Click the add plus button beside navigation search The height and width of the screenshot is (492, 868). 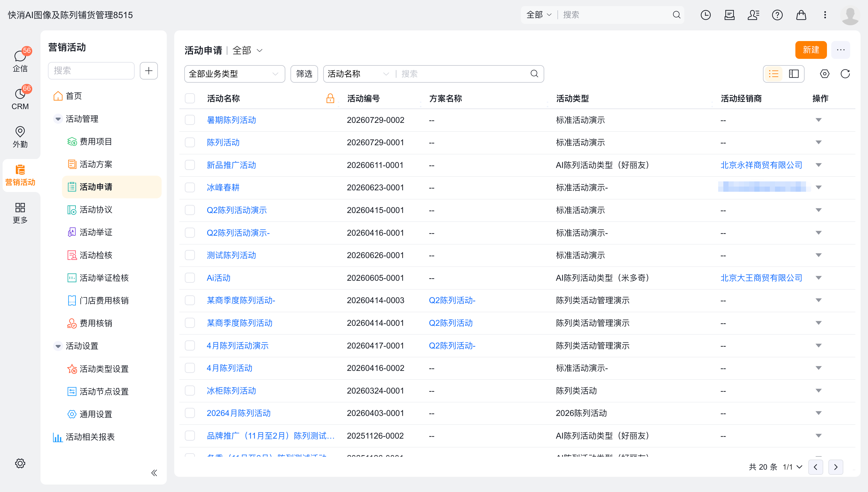pos(149,71)
